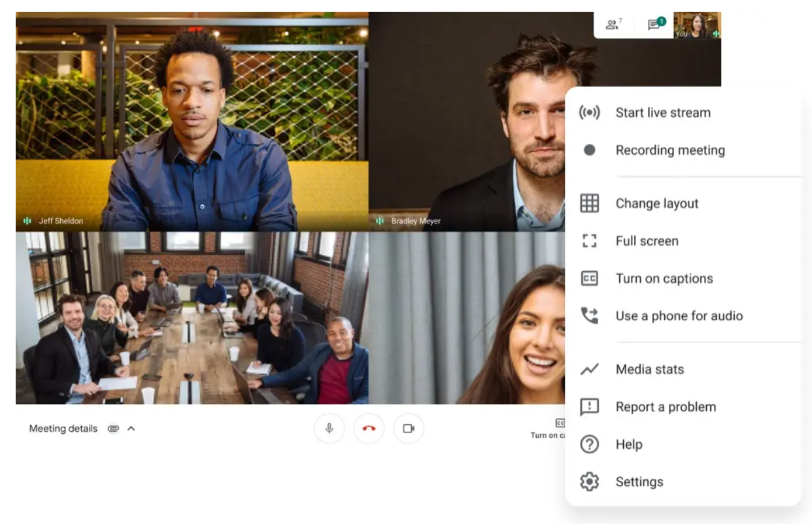The width and height of the screenshot is (812, 524).
Task: Open the chat panel with unread message
Action: tap(653, 26)
